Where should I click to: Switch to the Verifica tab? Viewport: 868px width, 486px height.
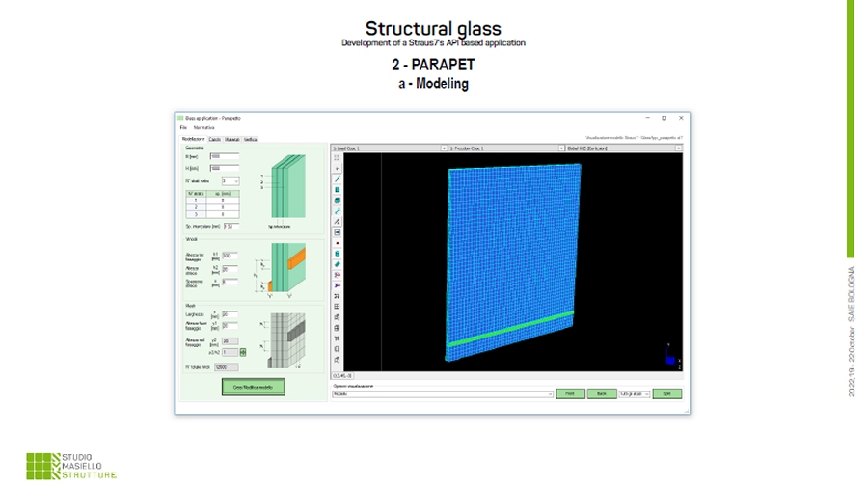251,140
